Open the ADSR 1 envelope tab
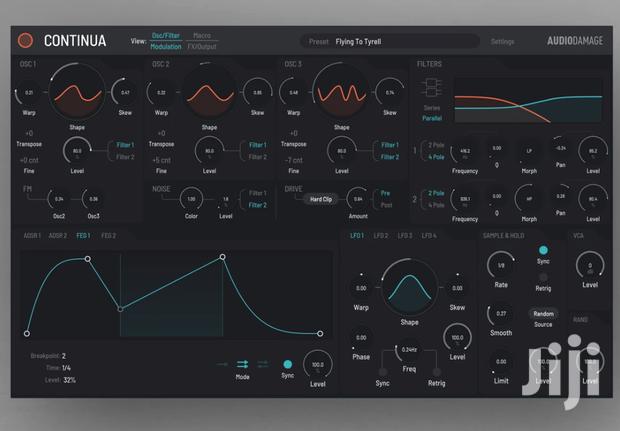 (x=32, y=236)
